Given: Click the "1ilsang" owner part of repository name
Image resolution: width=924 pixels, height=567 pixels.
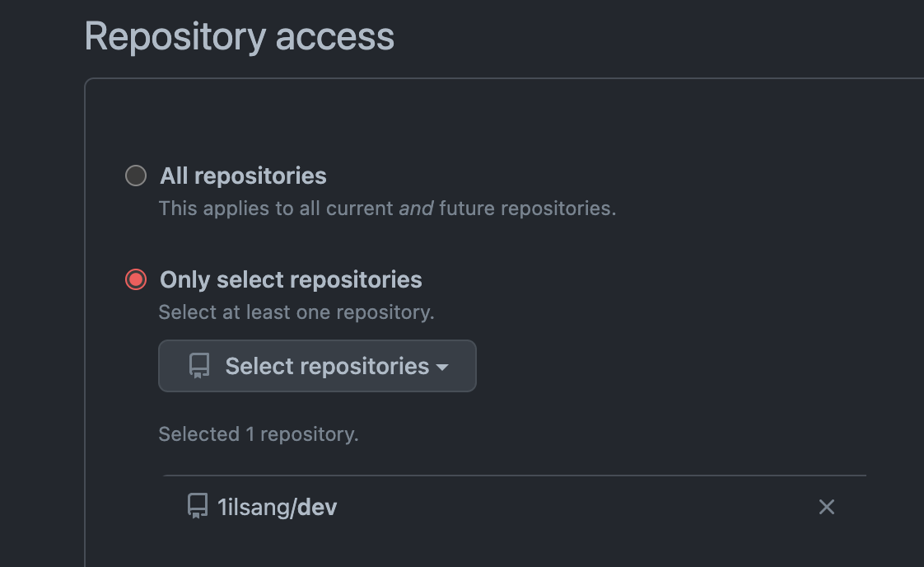Looking at the screenshot, I should [x=254, y=508].
